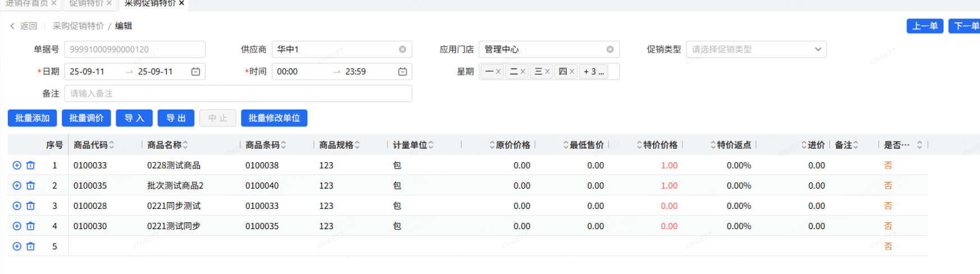Click trash icon on row 4
The image size is (980, 274).
[x=31, y=226]
